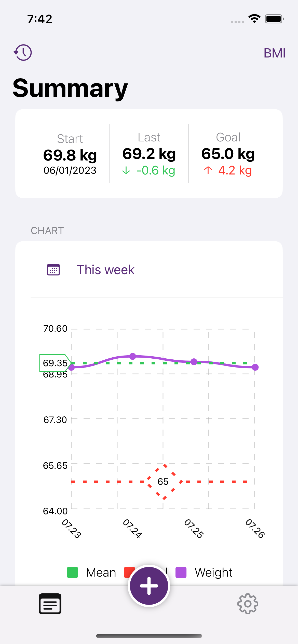Select the purple data point on 07.24
The image size is (298, 644).
point(133,357)
